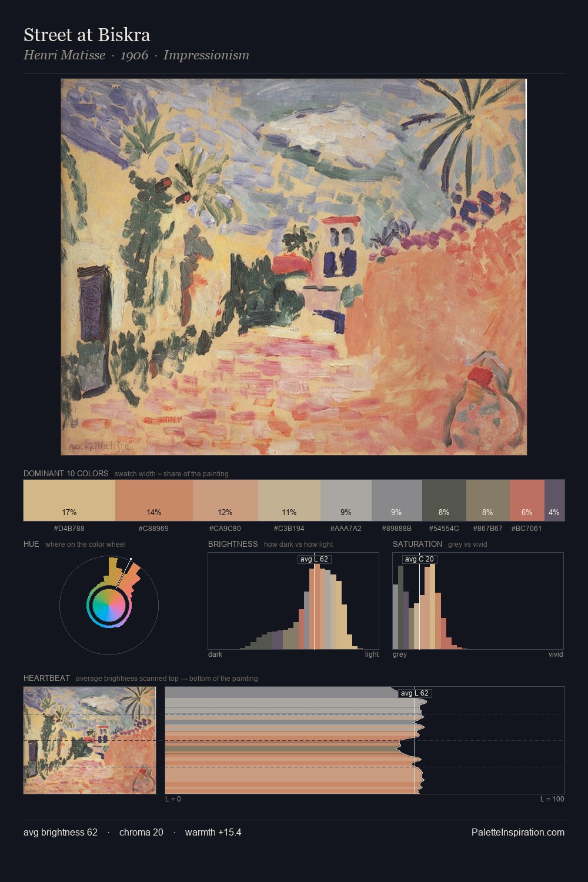
Task: Pick the #89888B grey swatch
Action: [x=397, y=500]
